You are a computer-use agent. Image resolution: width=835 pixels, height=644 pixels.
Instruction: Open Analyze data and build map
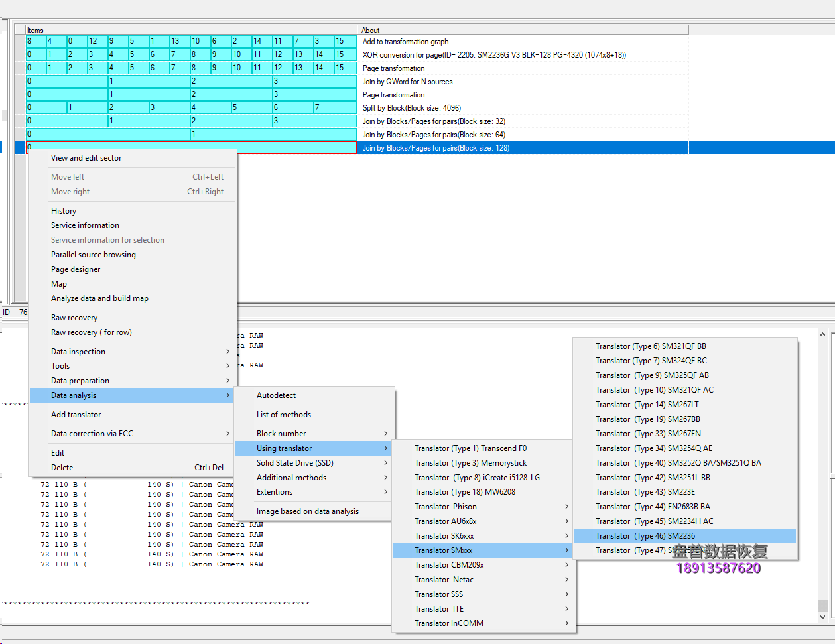[99, 298]
